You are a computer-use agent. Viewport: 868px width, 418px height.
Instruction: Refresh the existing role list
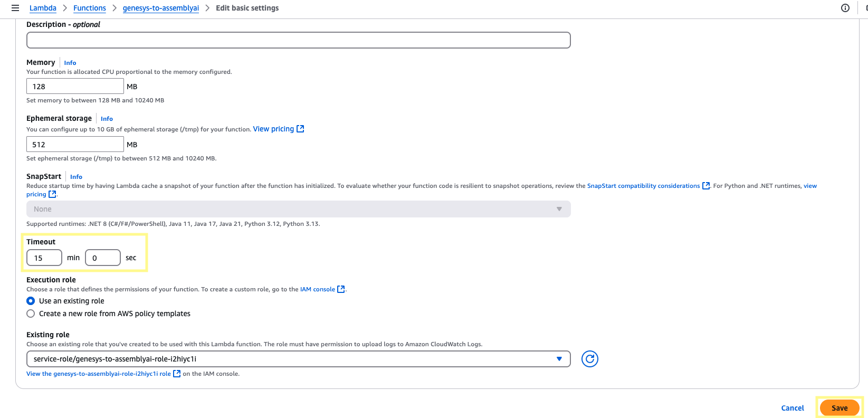[589, 359]
